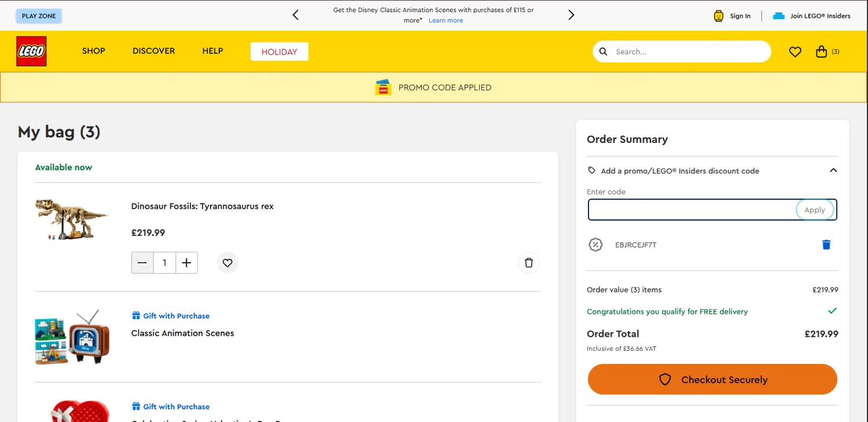Open the SHOP menu
The image size is (868, 422).
[94, 51]
